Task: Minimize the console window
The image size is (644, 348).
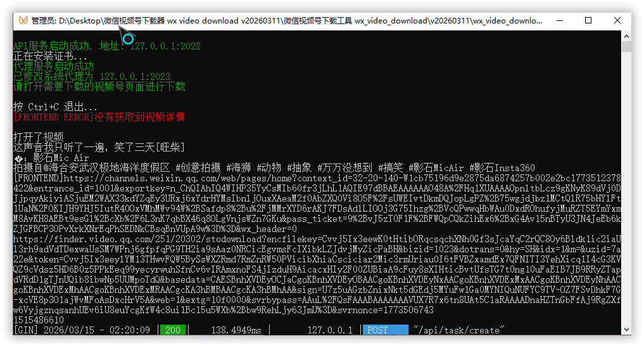Action: point(560,20)
